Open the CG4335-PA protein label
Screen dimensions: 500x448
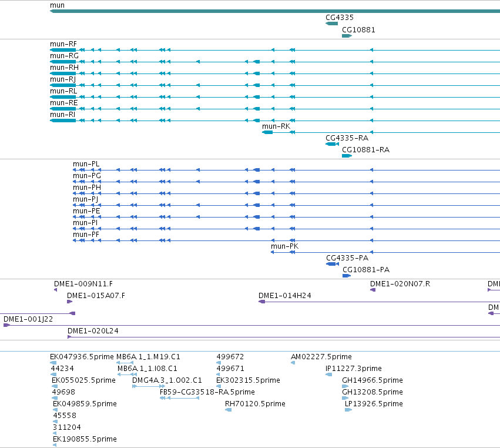tap(347, 258)
